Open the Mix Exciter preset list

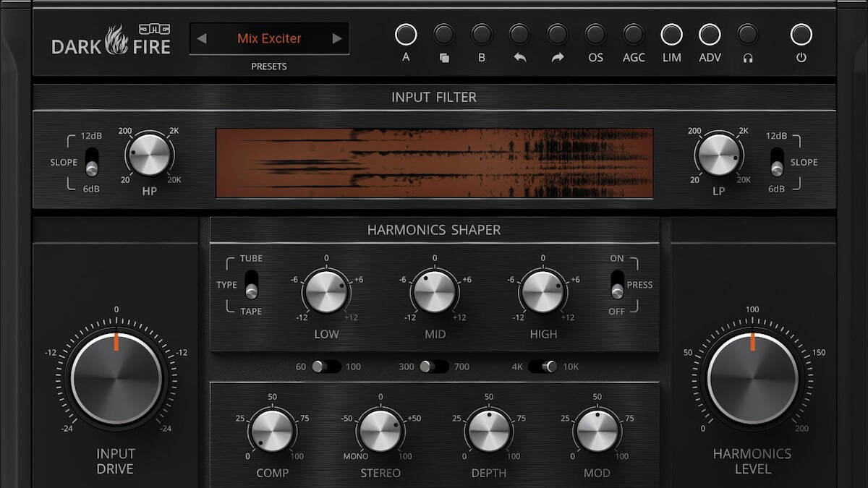(269, 38)
